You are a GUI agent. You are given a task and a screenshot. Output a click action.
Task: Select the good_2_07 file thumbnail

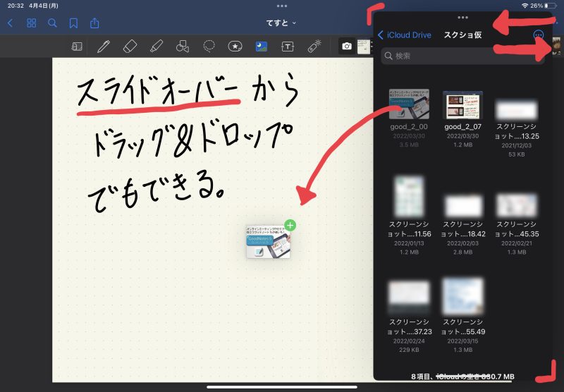click(462, 104)
